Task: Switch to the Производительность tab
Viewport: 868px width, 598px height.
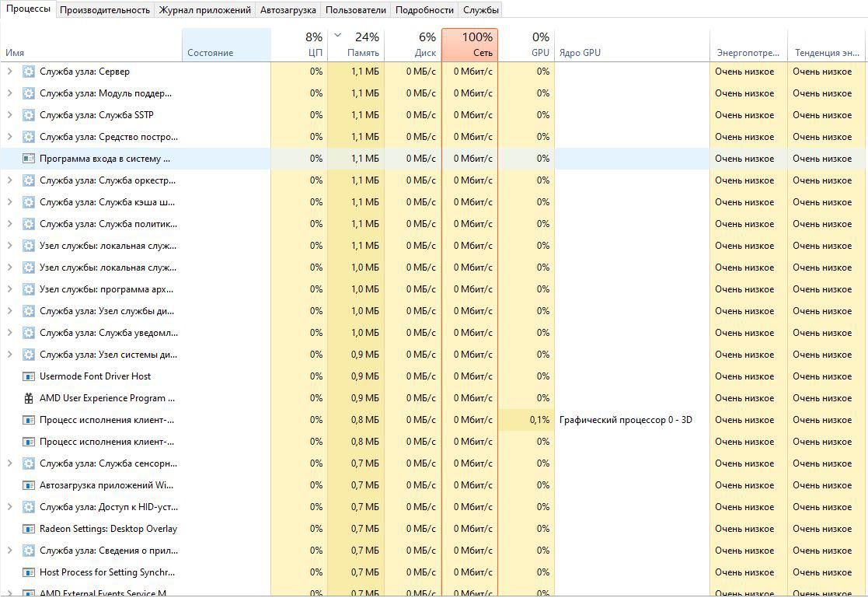Action: (105, 10)
